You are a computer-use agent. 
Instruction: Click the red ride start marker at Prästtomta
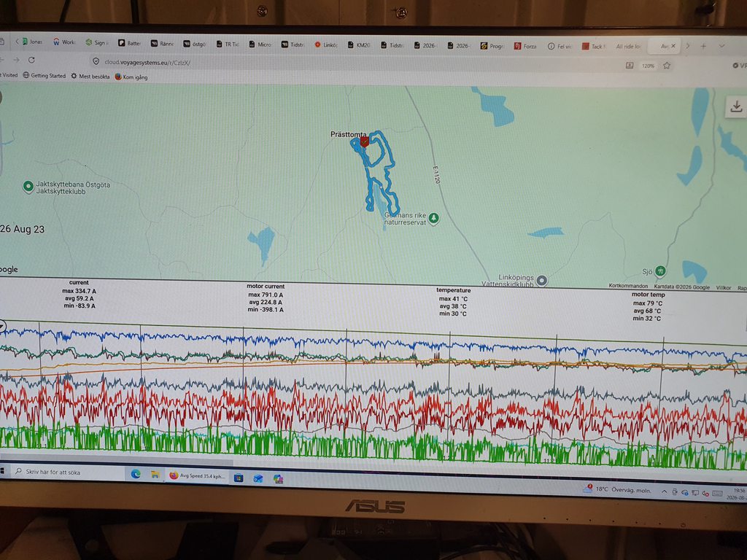pos(365,141)
